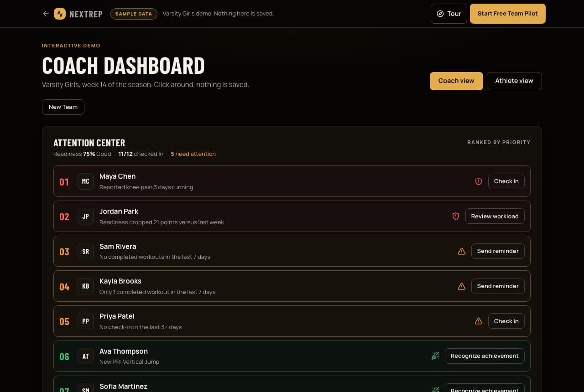Click Start Free Team Pilot

tap(508, 14)
